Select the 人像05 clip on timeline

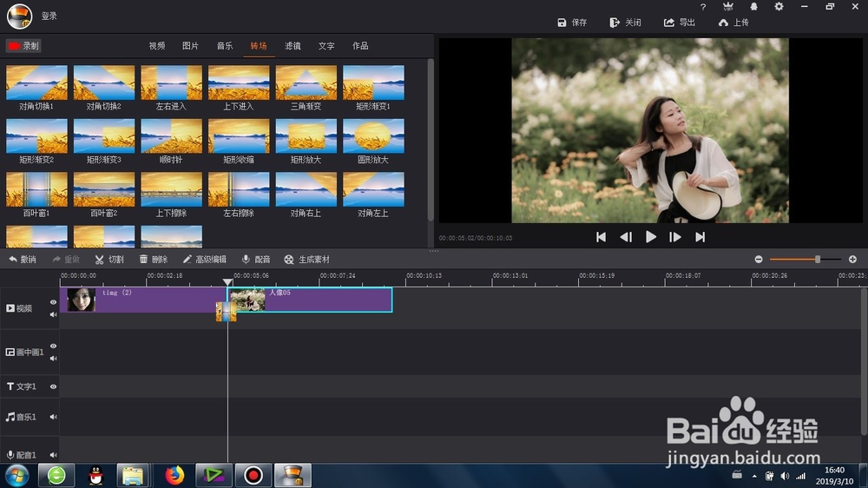click(x=310, y=300)
